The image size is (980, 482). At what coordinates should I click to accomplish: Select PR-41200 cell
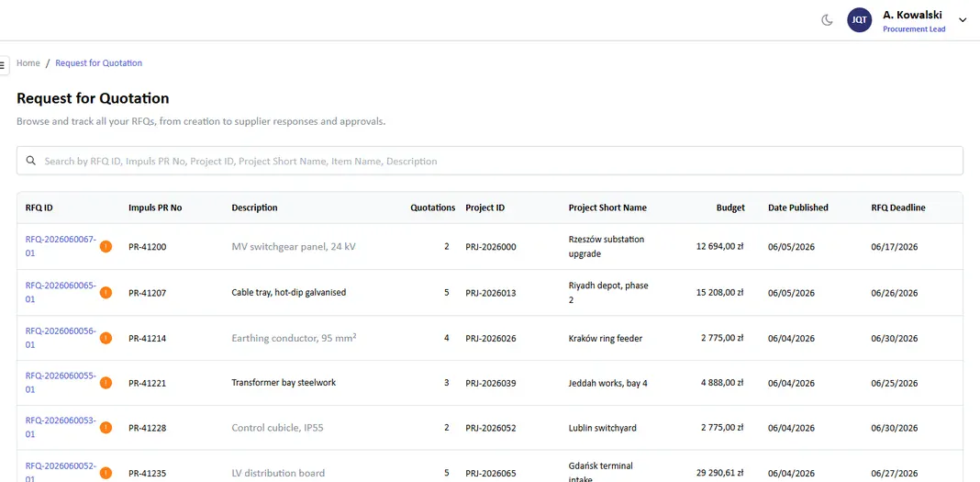[x=148, y=247]
